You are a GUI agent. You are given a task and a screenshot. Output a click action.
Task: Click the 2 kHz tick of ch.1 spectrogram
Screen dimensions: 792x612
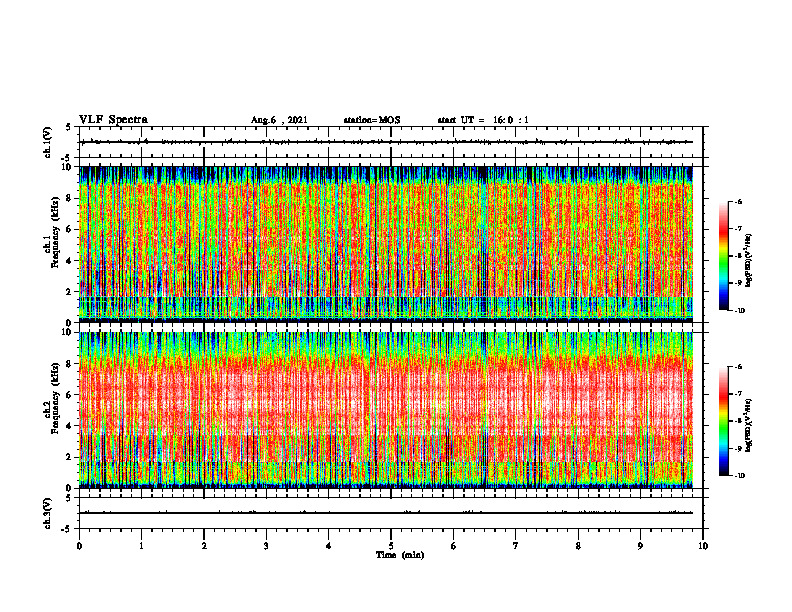69,292
